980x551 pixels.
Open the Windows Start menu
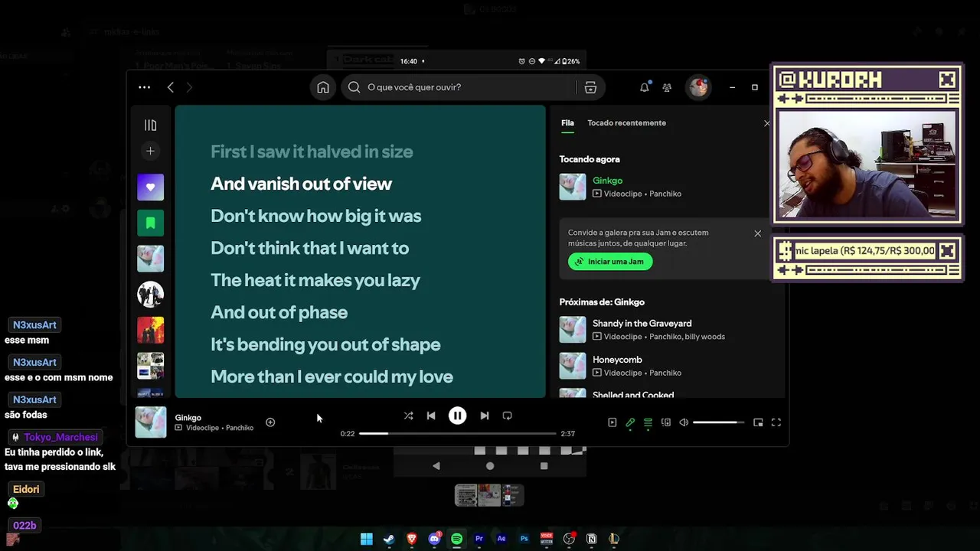(367, 539)
